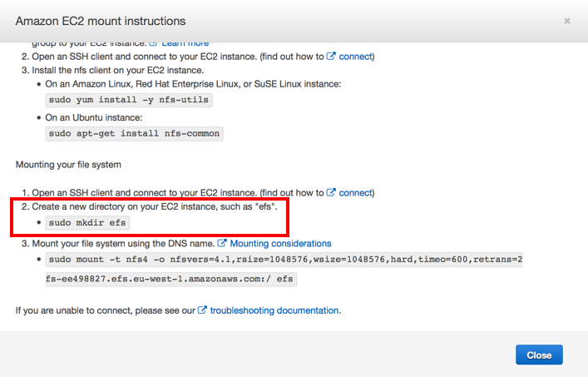Open connect link under Mounting your file system
This screenshot has width=588, height=377.
point(356,192)
